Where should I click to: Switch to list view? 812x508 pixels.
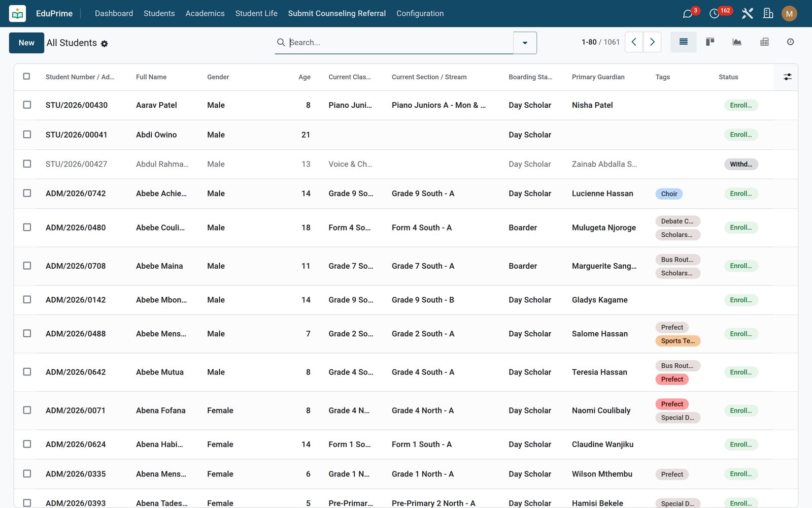coord(684,42)
